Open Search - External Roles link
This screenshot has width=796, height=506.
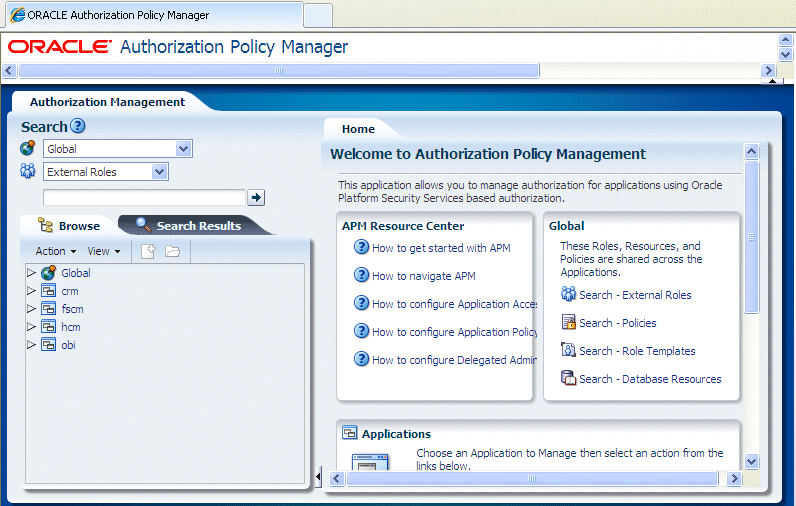(x=635, y=294)
